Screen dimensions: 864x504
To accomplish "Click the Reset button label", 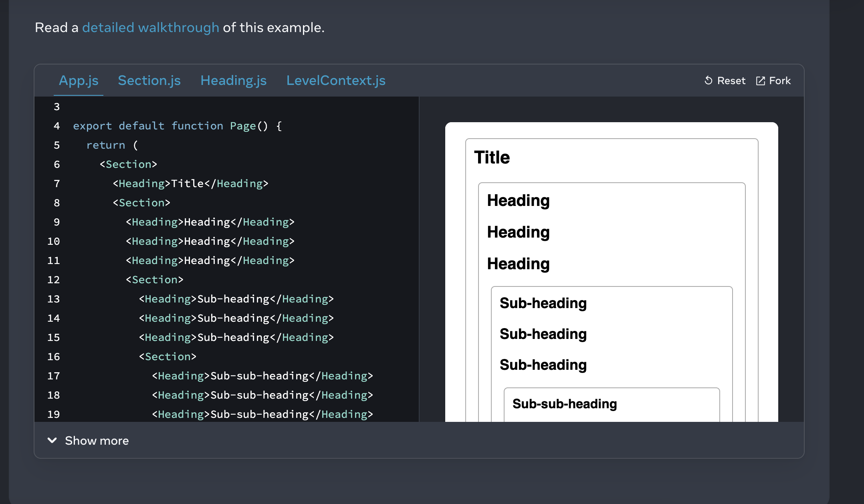I will pyautogui.click(x=731, y=81).
